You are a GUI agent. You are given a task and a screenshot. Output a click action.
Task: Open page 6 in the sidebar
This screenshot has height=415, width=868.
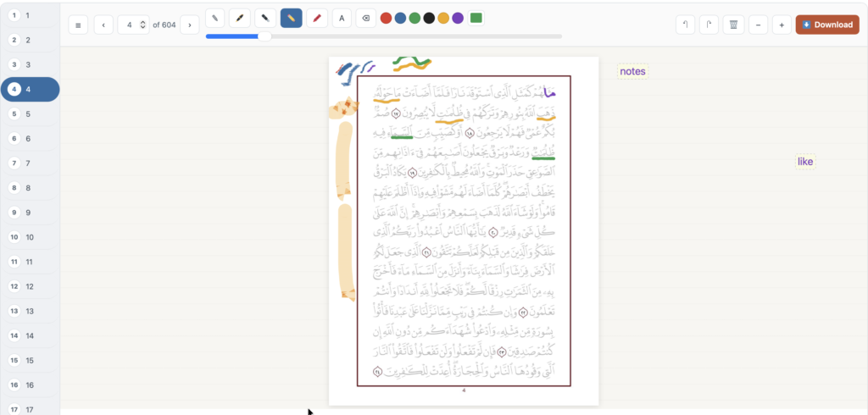[29, 139]
